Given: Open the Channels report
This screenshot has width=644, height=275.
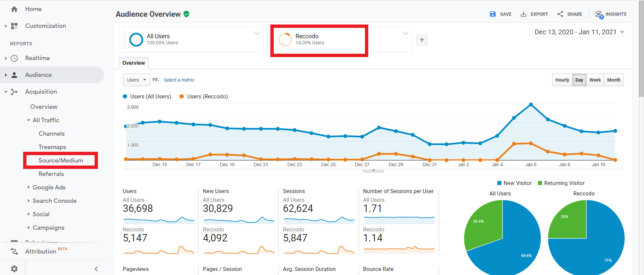Looking at the screenshot, I should tap(52, 134).
